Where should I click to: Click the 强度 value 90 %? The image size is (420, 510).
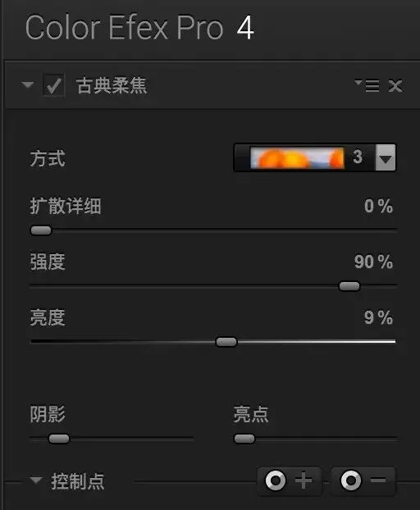pos(373,262)
